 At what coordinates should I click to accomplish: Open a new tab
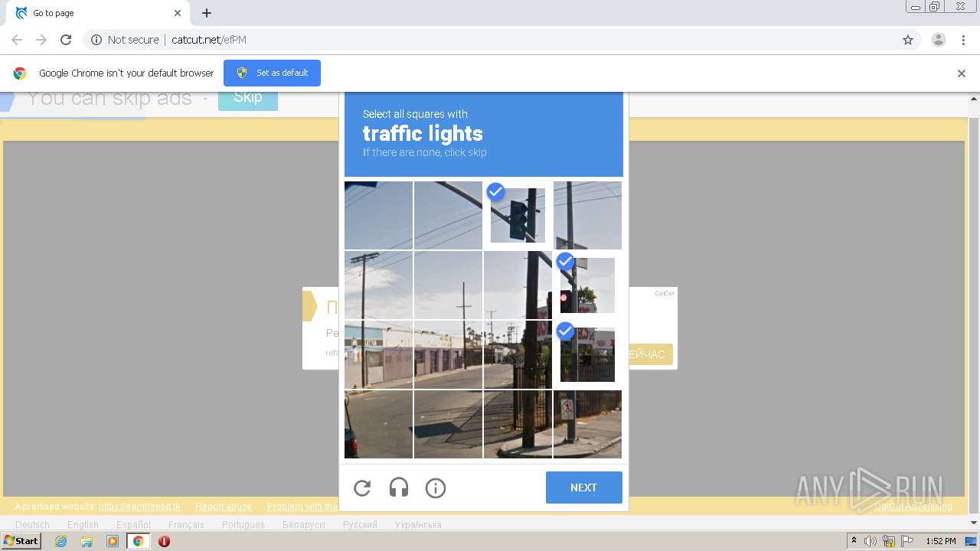(x=207, y=13)
